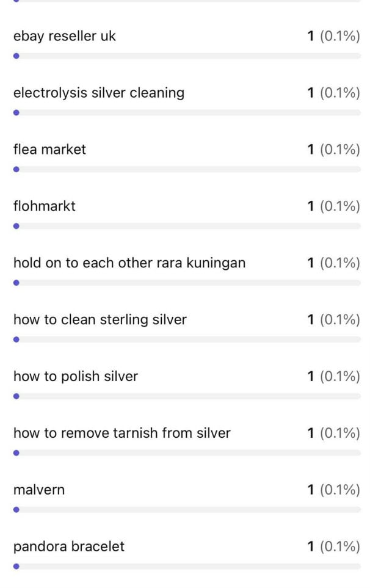Click the percentage beside "hold on to each other rara kuningan"
The height and width of the screenshot is (588, 370).
339,263
